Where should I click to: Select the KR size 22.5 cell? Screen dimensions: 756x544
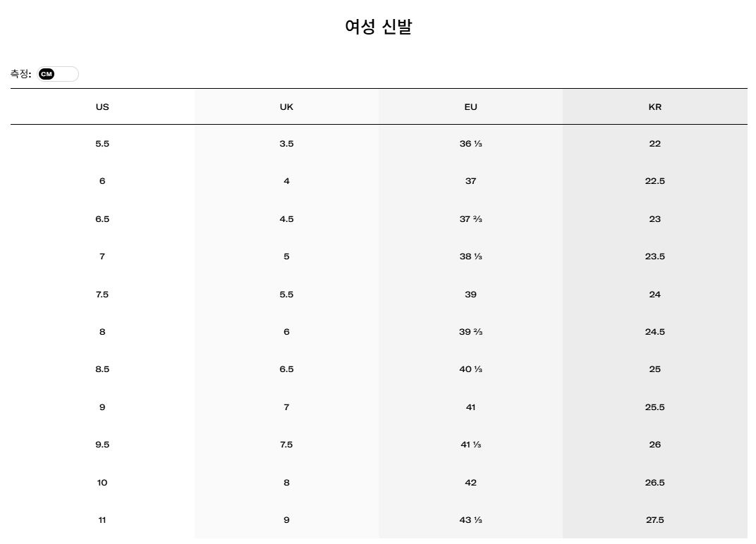(654, 181)
